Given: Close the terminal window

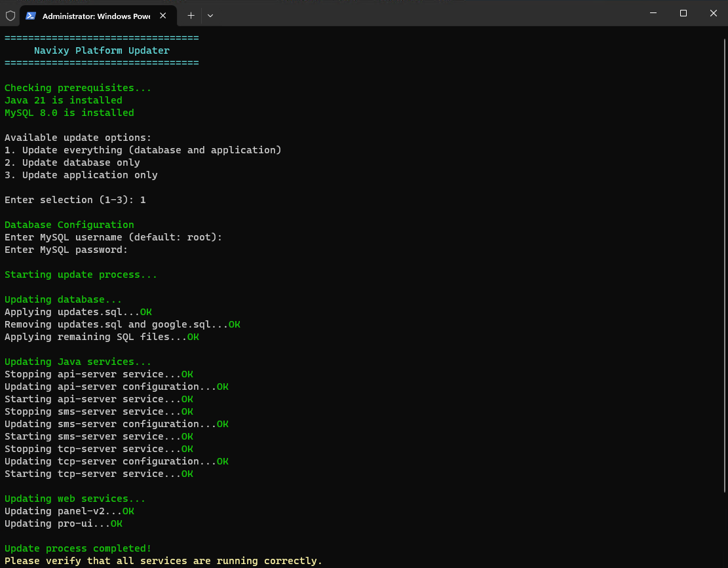Looking at the screenshot, I should click(x=714, y=13).
